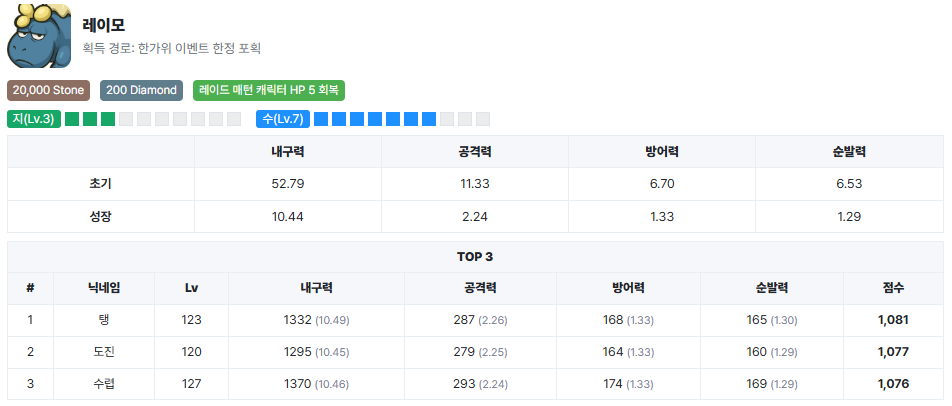Click the 수(Lv.7) water attribute tag
Image resolution: width=952 pixels, height=406 pixels.
[282, 119]
